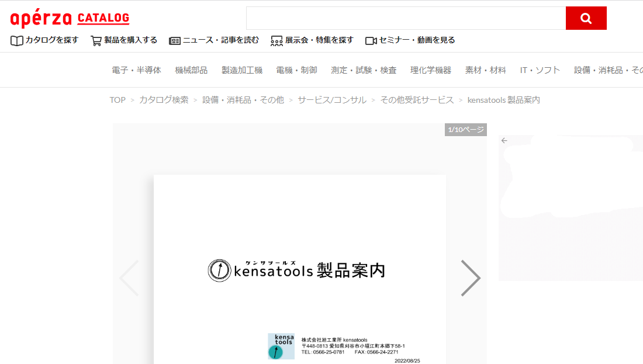Open 設備・消耗品・その他 breadcrumb link
Screen dimensions: 643x364
(243, 100)
